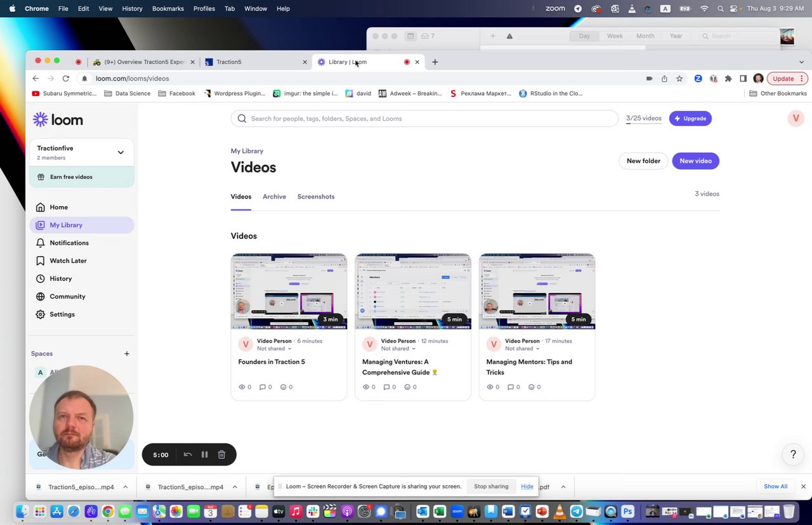812x525 pixels.
Task: Switch to Overview Traction5 browser tab
Action: point(144,62)
